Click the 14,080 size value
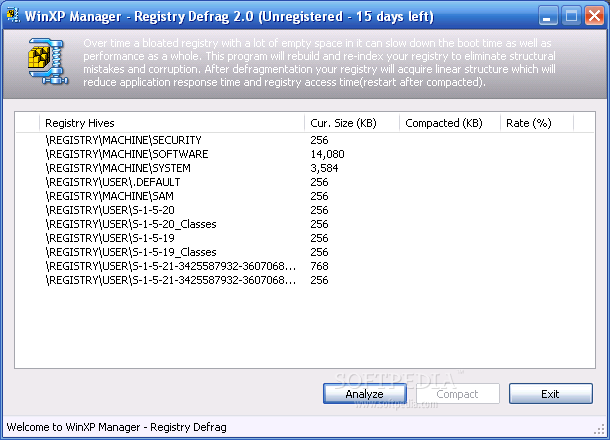The height and width of the screenshot is (440, 610). pos(327,154)
